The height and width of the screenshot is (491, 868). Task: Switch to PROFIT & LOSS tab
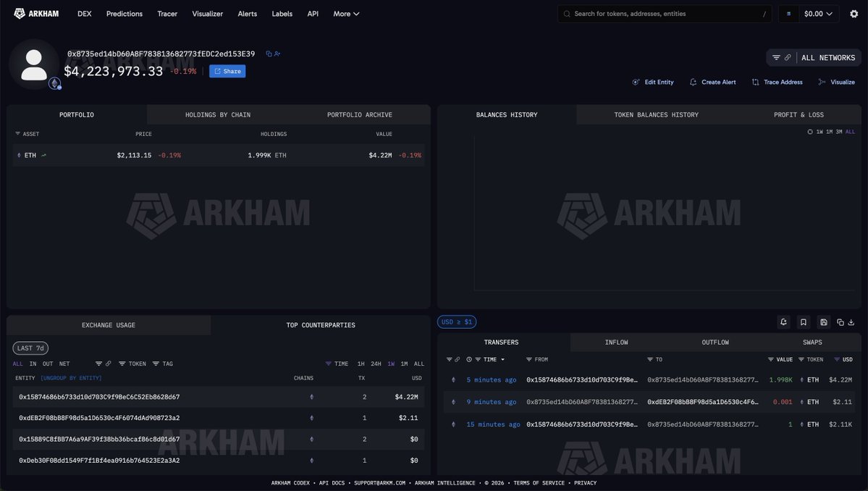coord(799,114)
